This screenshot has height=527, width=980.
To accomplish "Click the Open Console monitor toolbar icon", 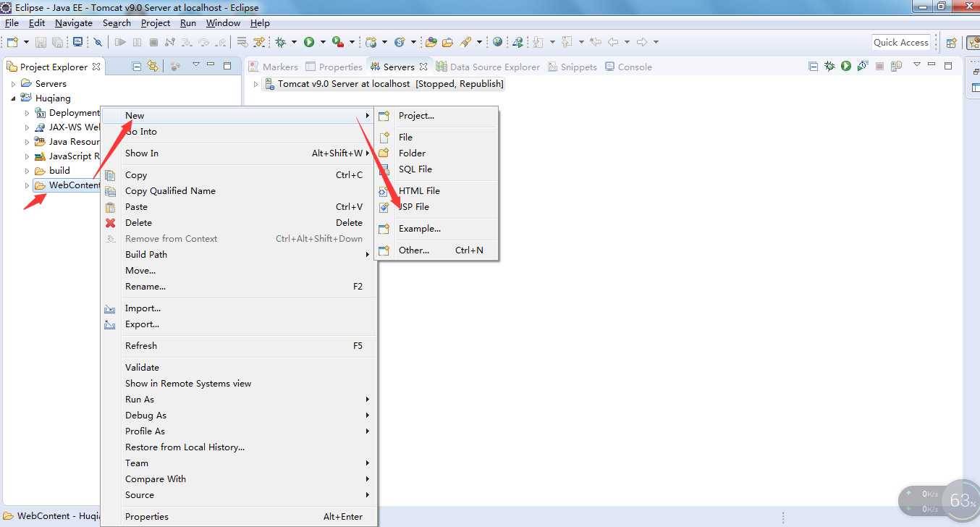I will click(x=77, y=42).
